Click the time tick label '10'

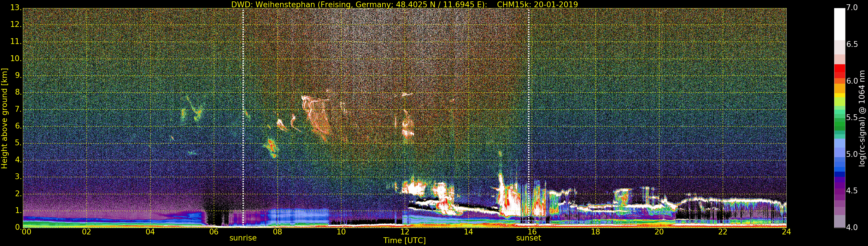pos(341,232)
